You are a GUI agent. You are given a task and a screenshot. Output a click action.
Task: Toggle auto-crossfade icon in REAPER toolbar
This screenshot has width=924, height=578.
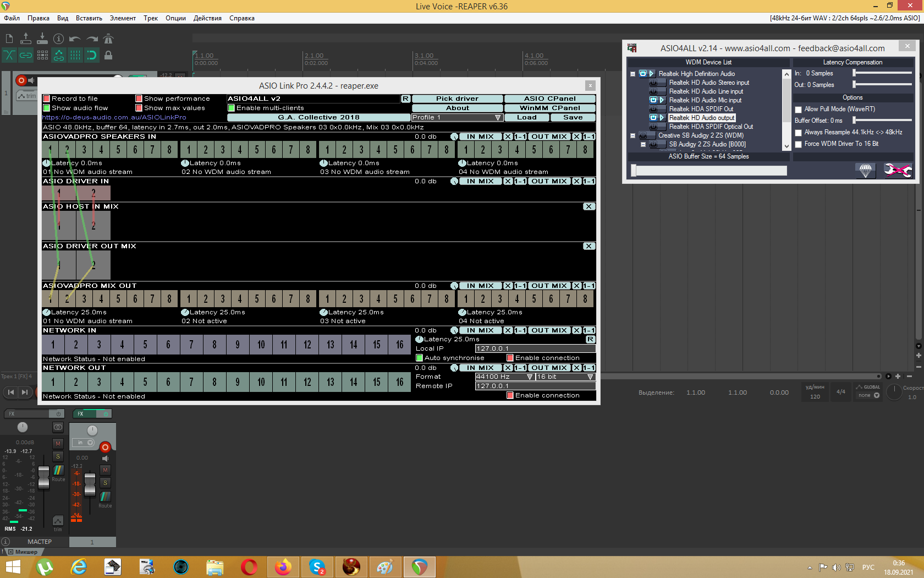(x=9, y=55)
